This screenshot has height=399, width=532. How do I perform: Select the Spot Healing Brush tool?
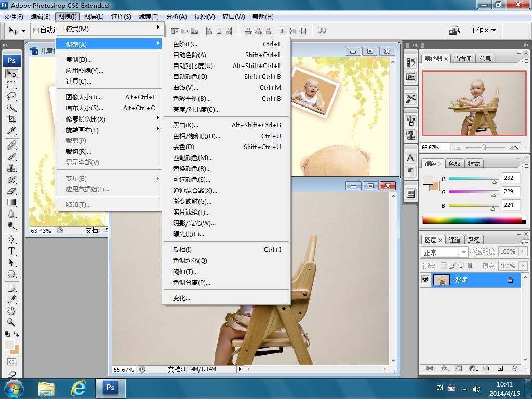coord(11,145)
